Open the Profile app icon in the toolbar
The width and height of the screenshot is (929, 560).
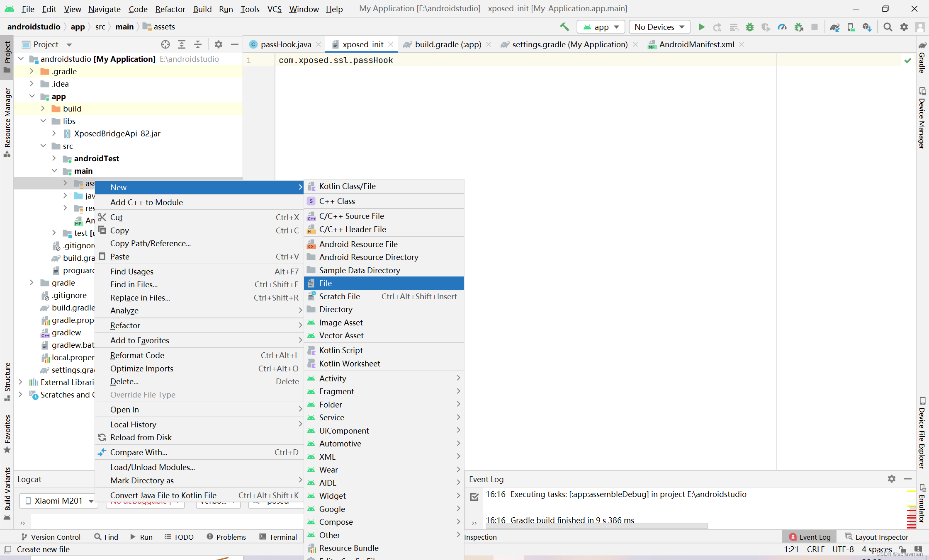pos(782,27)
